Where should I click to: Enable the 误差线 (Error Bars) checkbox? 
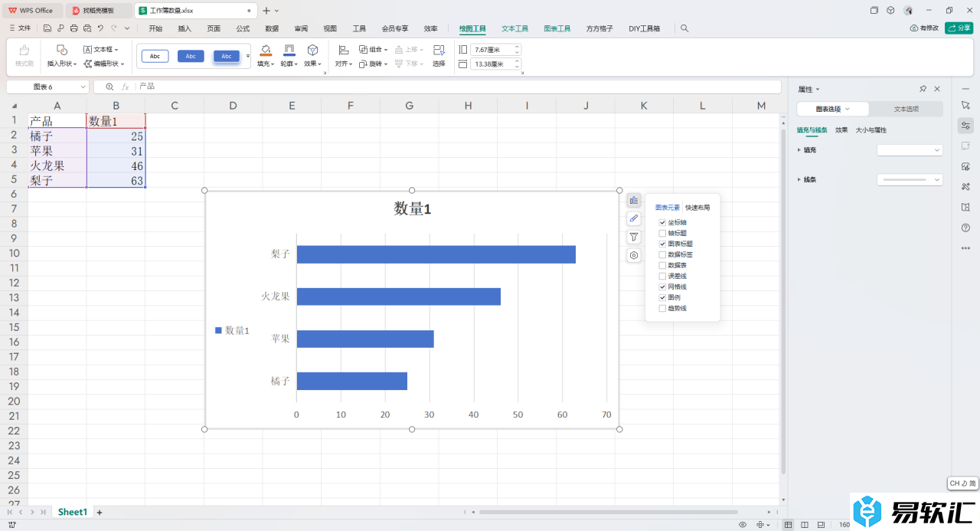click(662, 276)
